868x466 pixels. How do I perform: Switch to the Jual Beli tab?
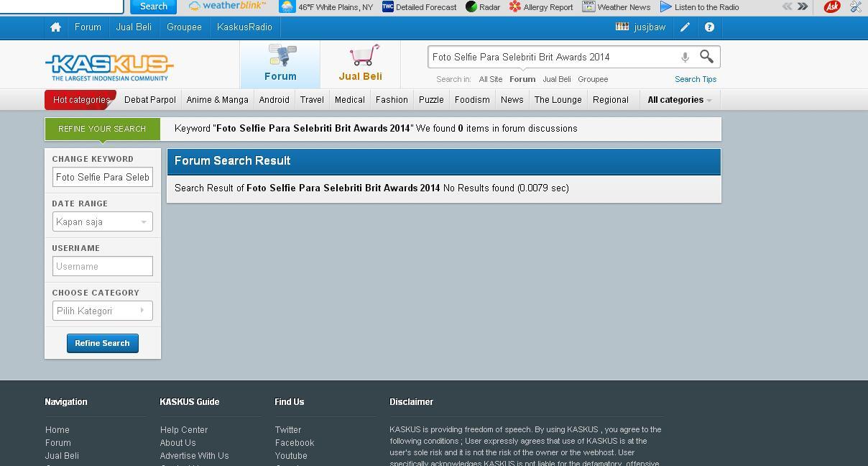tap(361, 64)
